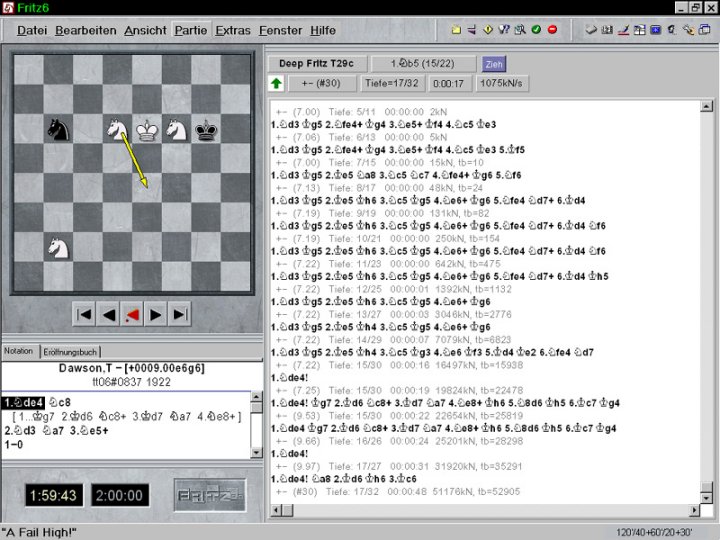Click the 1-0 result in notation
The width and height of the screenshot is (720, 540).
(14, 444)
